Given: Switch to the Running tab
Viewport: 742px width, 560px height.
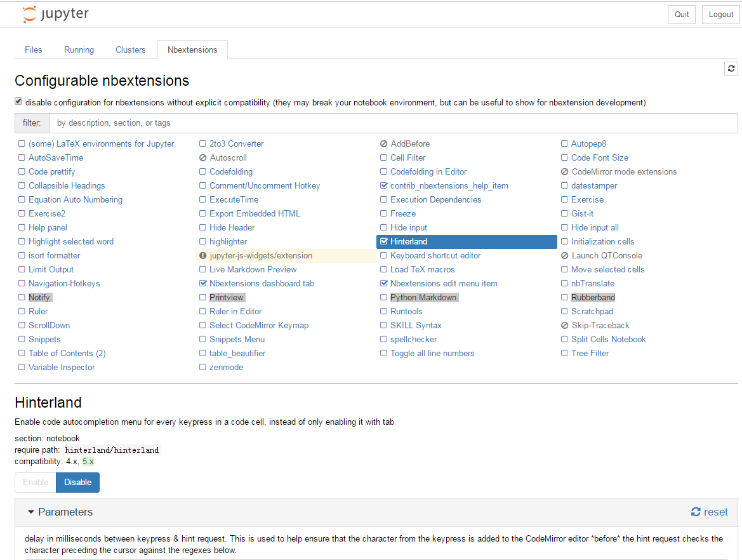Looking at the screenshot, I should 79,50.
